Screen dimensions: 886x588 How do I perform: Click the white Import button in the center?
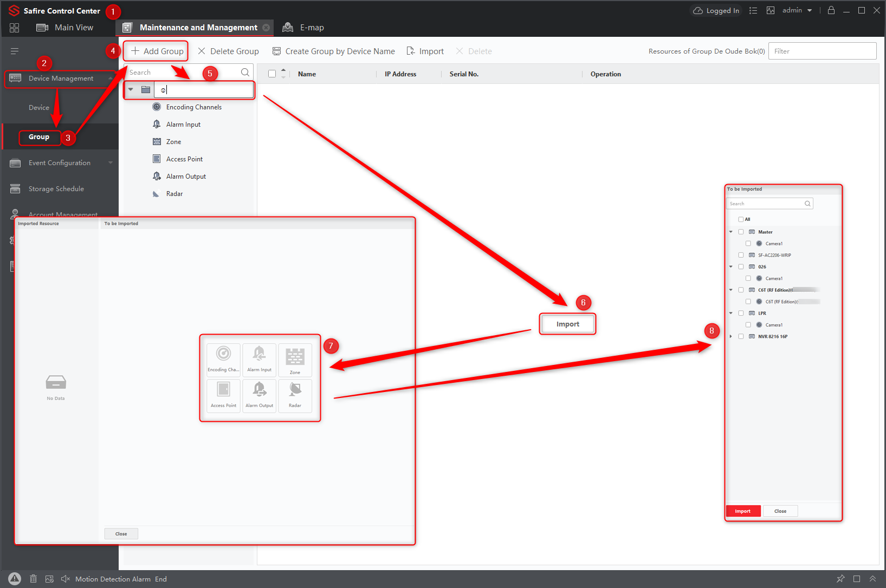(568, 324)
